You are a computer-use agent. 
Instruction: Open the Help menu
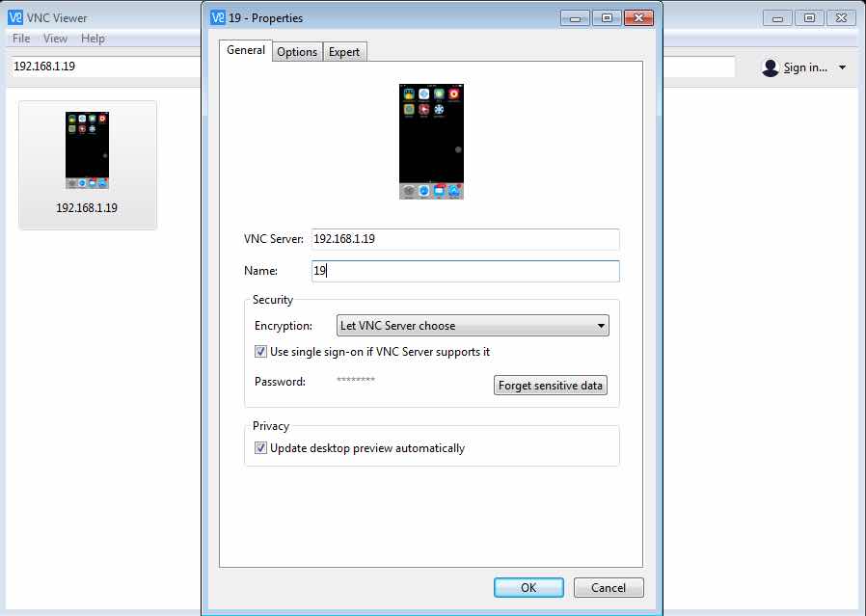(x=93, y=39)
